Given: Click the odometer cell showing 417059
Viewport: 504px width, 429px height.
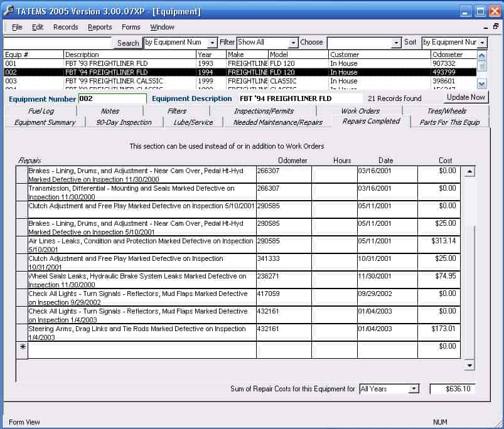Looking at the screenshot, I should pos(284,297).
